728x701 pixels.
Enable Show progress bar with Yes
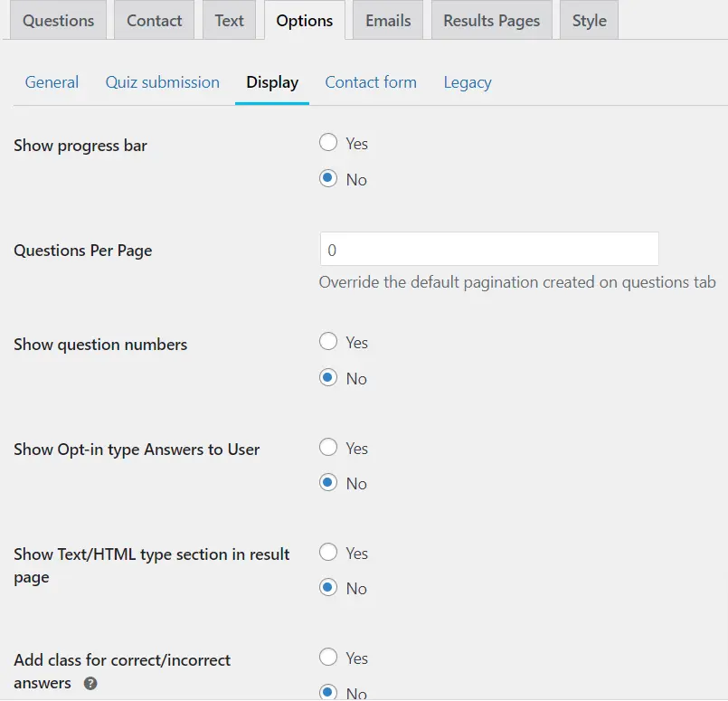click(x=328, y=143)
